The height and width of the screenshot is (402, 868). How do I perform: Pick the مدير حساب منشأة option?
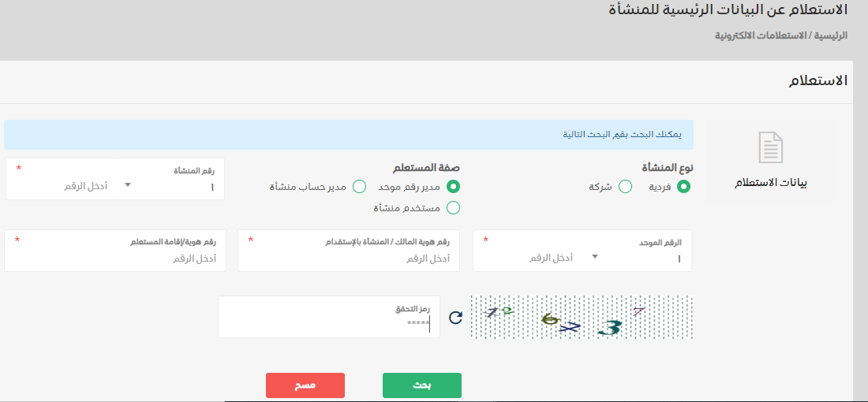(359, 187)
